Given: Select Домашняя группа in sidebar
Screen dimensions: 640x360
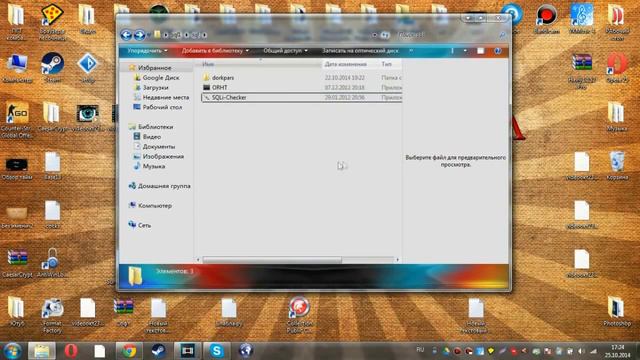Looking at the screenshot, I should pos(164,186).
